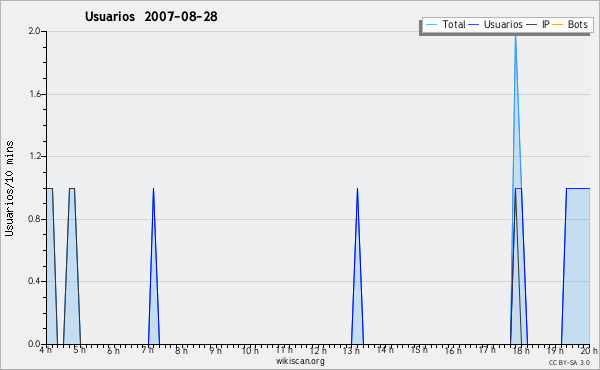Click the '12 h' x-axis label
Screen dimensions: 600x370
pyautogui.click(x=318, y=350)
